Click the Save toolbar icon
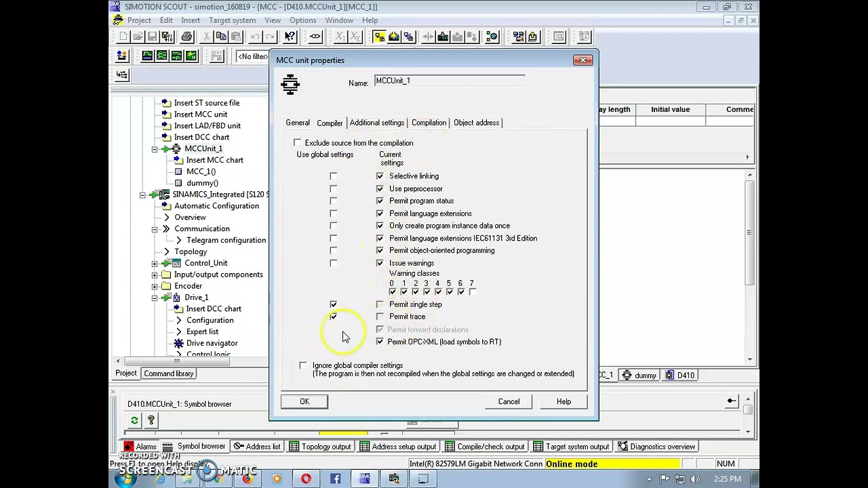The image size is (868, 488). coord(152,37)
